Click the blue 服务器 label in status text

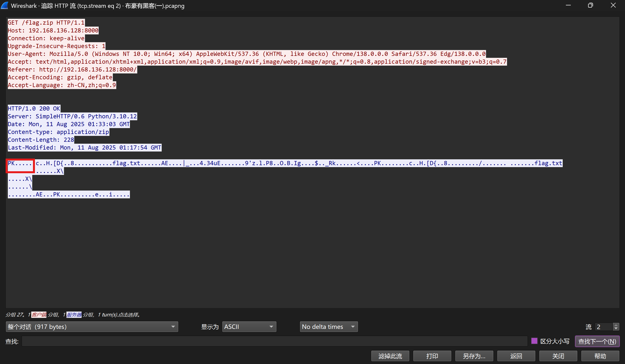pos(74,315)
